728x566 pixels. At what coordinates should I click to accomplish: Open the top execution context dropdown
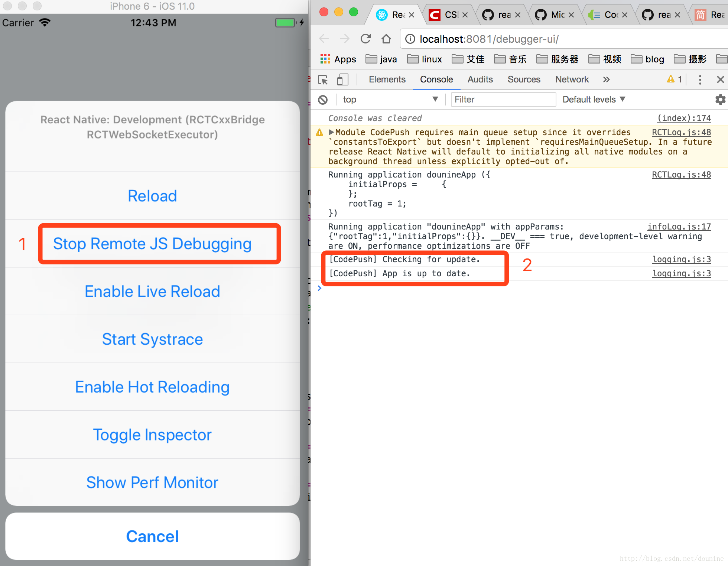click(x=391, y=100)
